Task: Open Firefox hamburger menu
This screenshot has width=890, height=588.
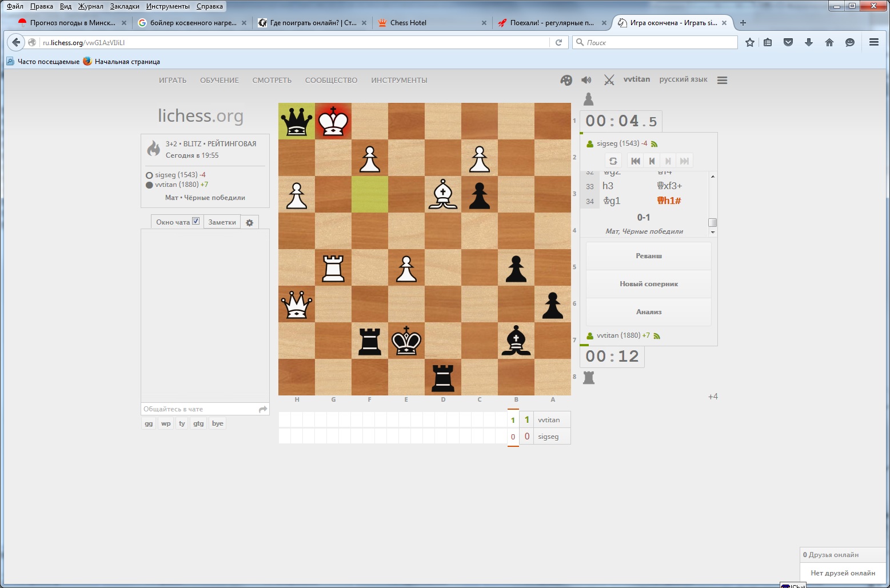Action: (x=874, y=42)
